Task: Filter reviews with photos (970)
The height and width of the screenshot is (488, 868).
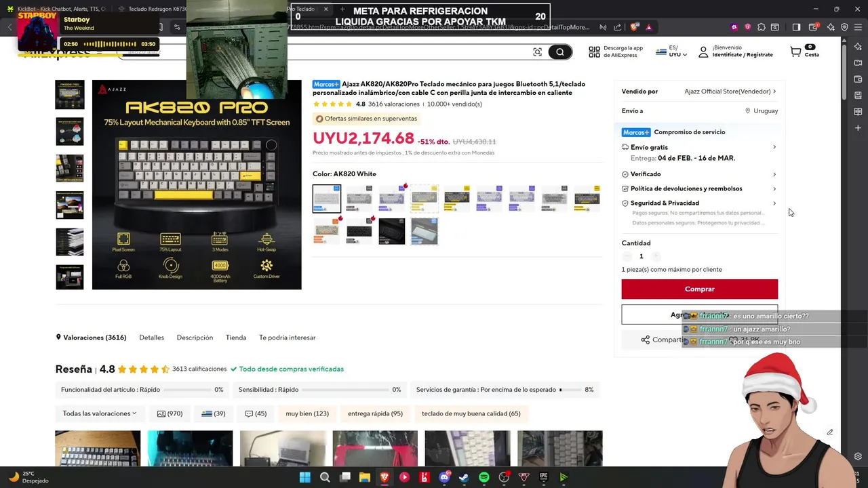Action: coord(170,413)
